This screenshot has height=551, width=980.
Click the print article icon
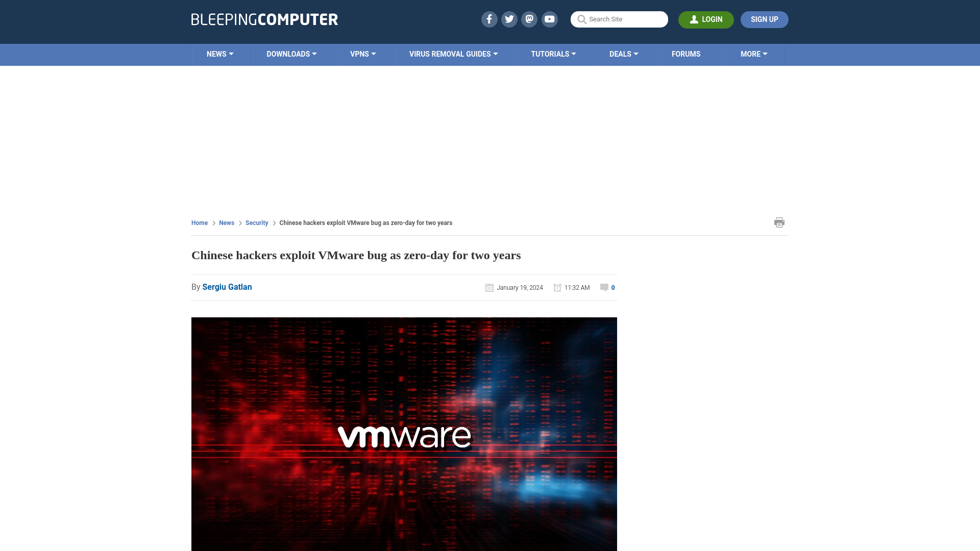point(779,222)
